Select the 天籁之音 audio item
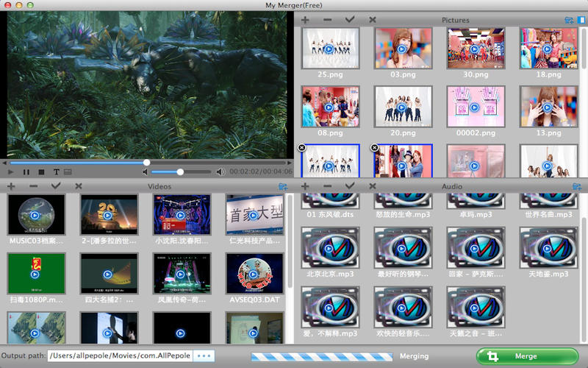This screenshot has height=368, width=588. pyautogui.click(x=476, y=307)
